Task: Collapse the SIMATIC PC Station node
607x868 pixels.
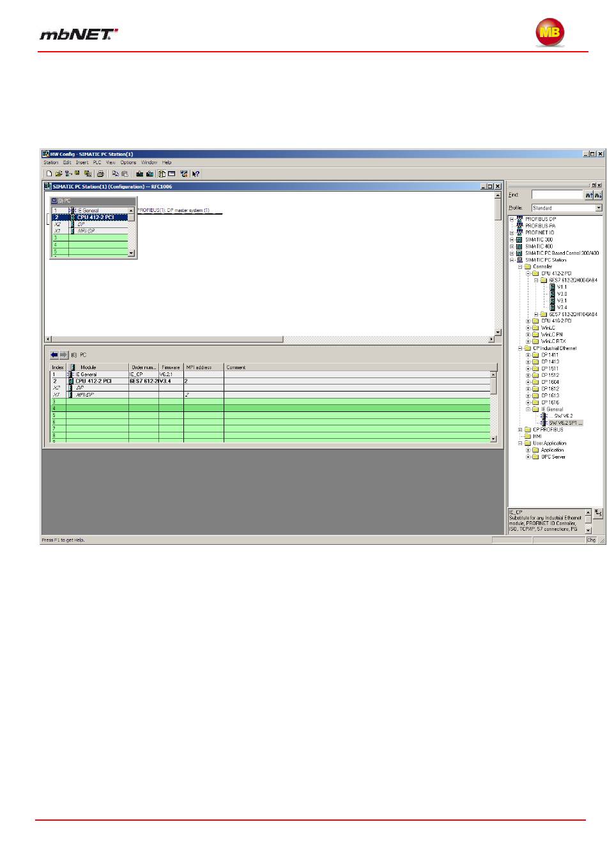Action: point(512,260)
